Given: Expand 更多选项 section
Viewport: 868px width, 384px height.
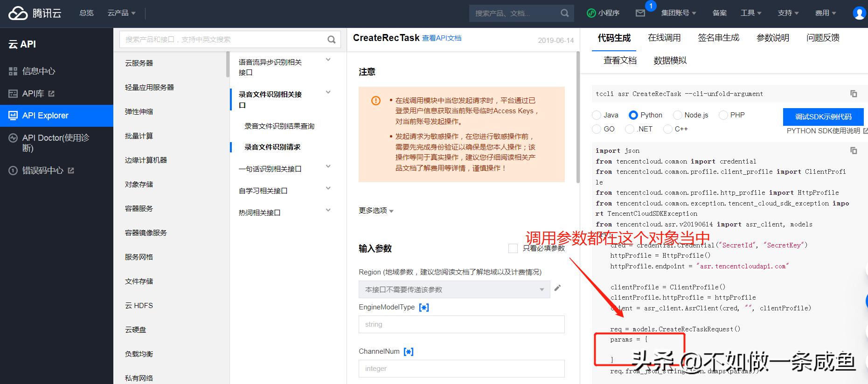Looking at the screenshot, I should pos(376,211).
